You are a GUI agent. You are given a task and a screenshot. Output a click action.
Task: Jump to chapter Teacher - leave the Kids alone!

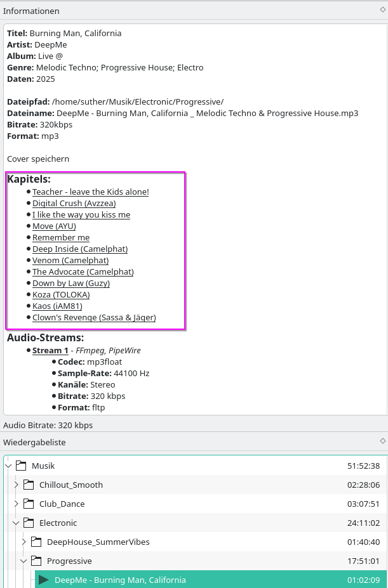click(90, 192)
